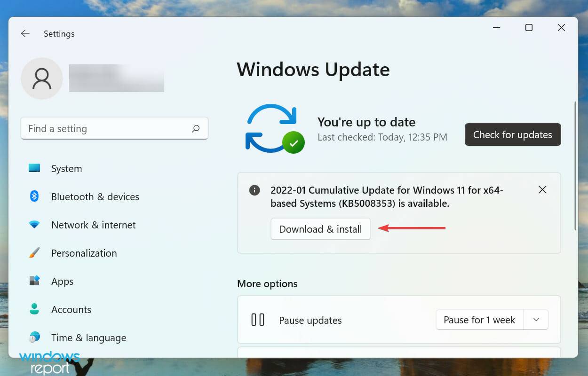
Task: Select the System icon in sidebar
Action: pos(34,168)
